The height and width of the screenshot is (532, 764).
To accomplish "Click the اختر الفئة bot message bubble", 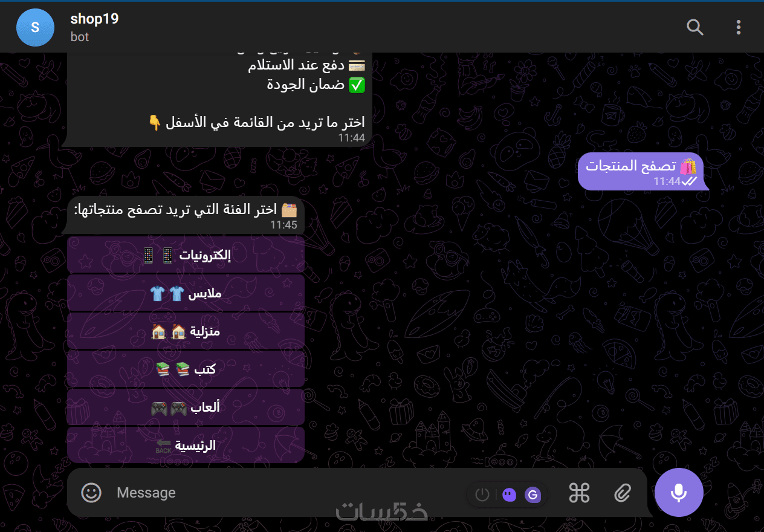I will (184, 215).
